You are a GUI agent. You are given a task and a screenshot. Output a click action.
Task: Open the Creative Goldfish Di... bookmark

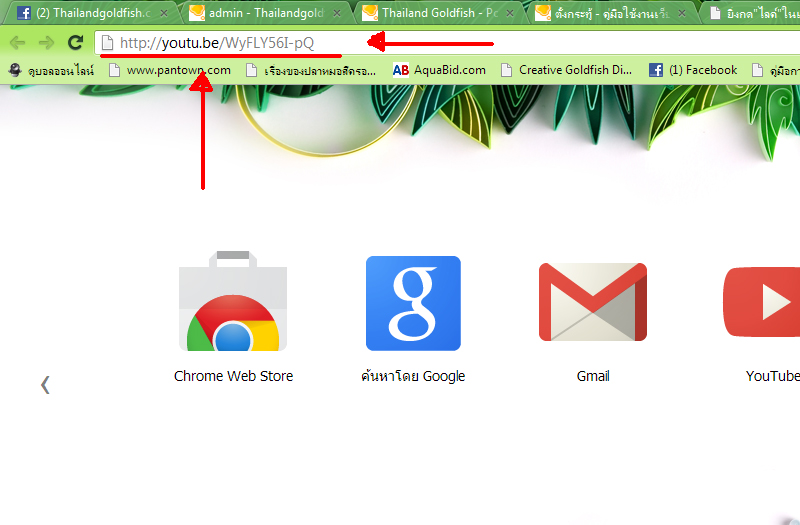point(567,70)
